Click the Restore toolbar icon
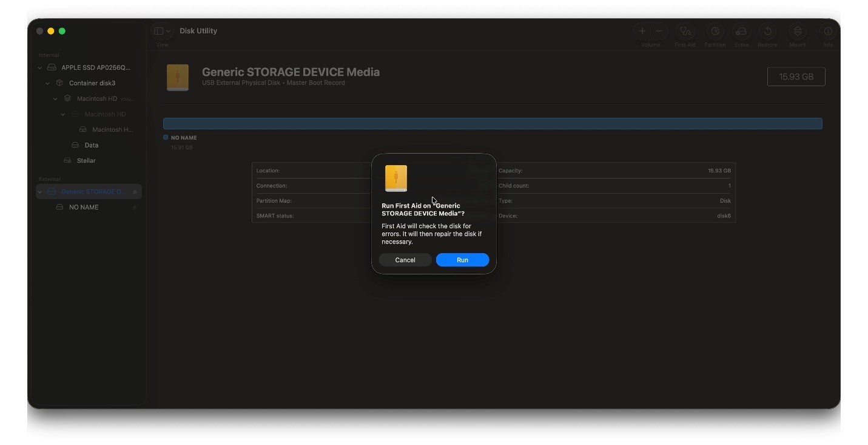 (x=767, y=32)
